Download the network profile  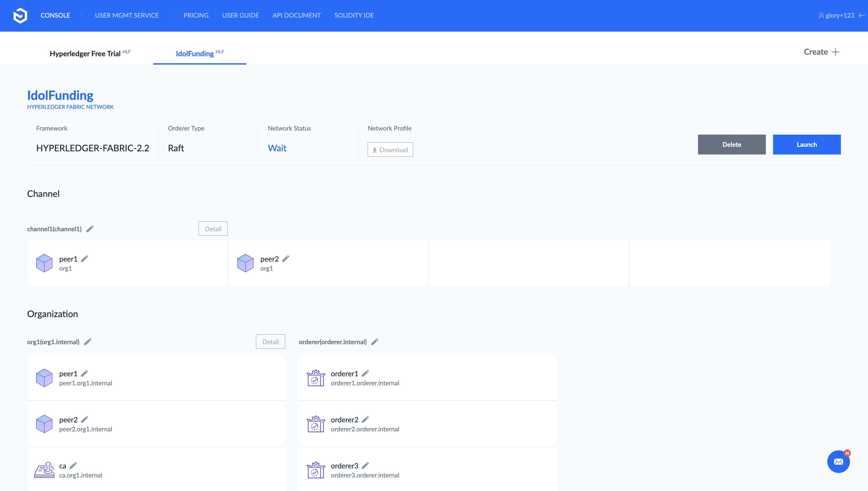pos(390,150)
